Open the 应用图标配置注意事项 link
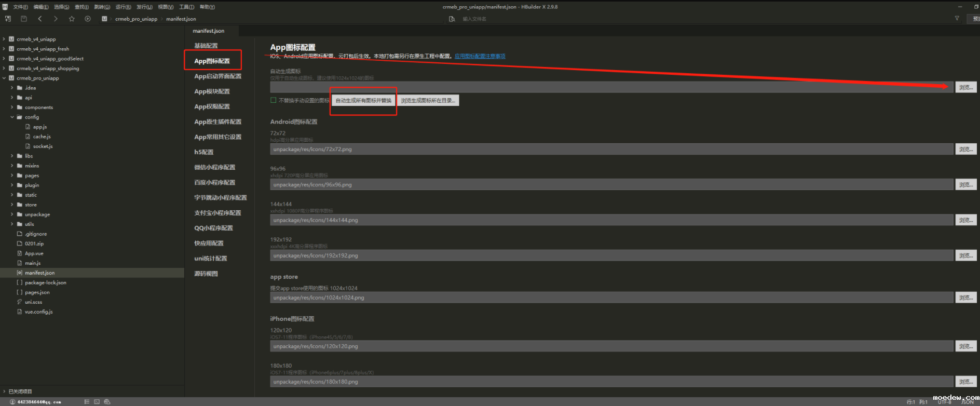The height and width of the screenshot is (406, 980). click(x=480, y=56)
